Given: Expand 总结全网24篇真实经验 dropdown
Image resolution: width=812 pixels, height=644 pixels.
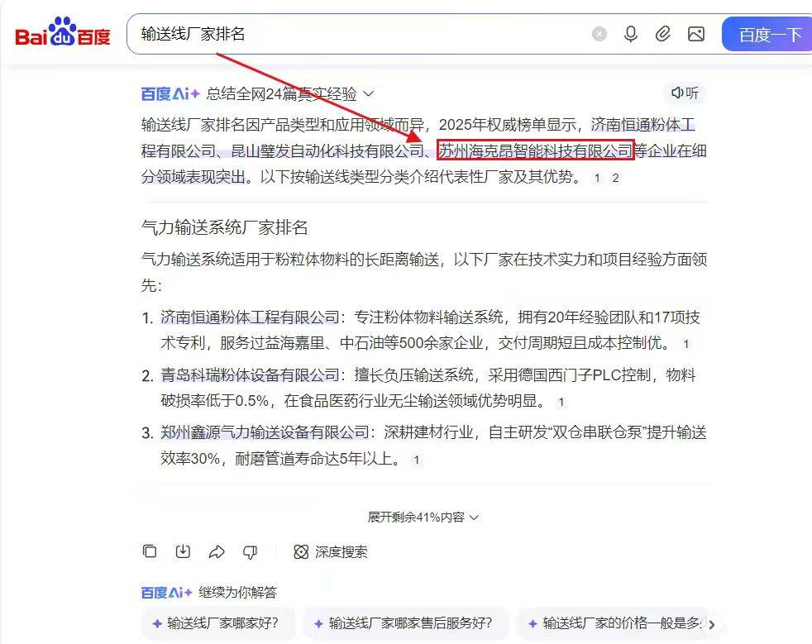Looking at the screenshot, I should coord(290,93).
